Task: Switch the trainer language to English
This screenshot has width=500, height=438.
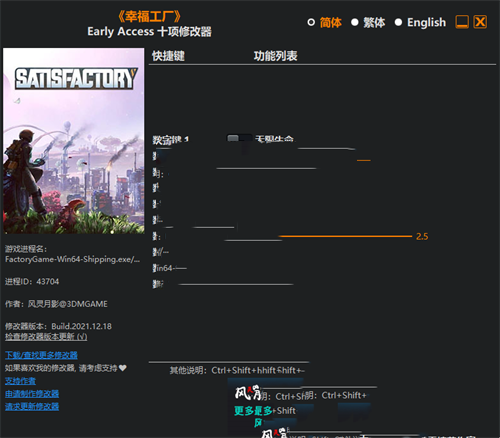Action: (420, 23)
